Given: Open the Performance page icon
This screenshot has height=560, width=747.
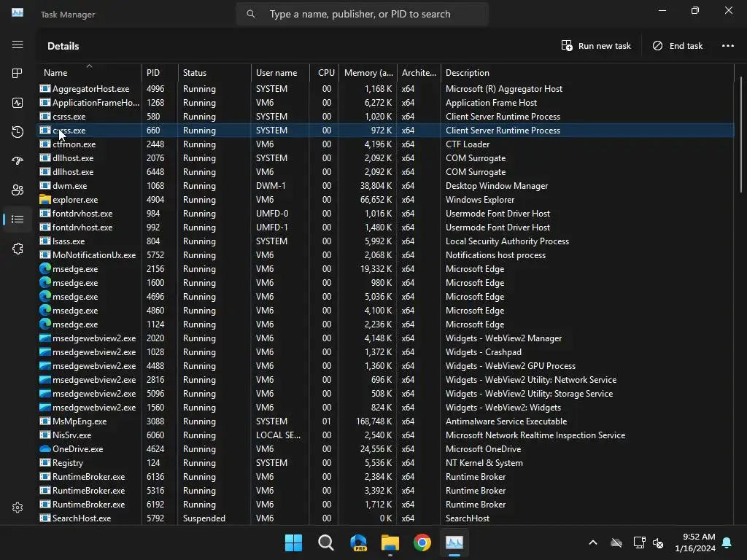Looking at the screenshot, I should click(18, 103).
